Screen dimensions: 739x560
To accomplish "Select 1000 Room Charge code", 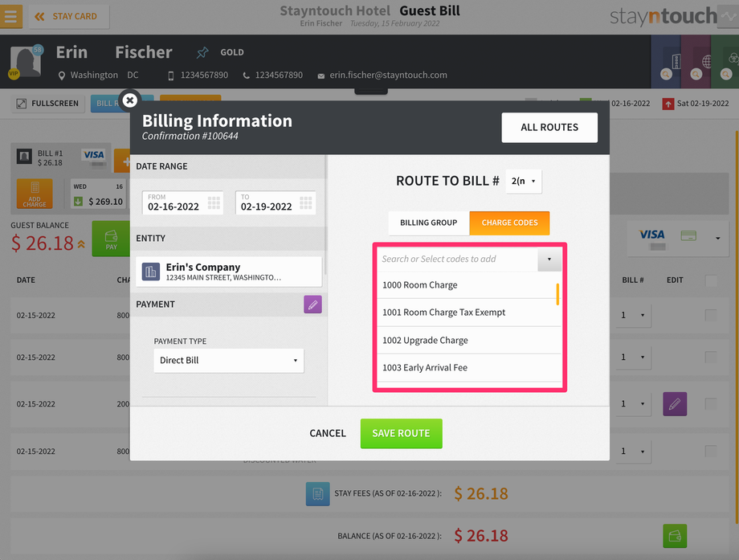I will click(x=467, y=285).
